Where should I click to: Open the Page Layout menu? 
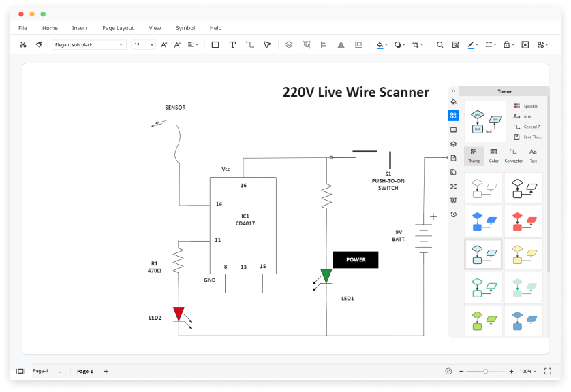coord(118,28)
